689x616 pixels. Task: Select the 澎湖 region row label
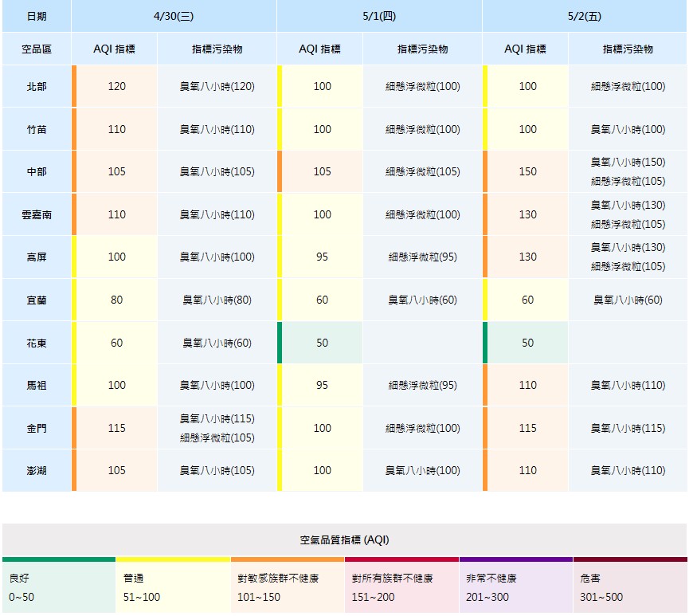(x=37, y=470)
